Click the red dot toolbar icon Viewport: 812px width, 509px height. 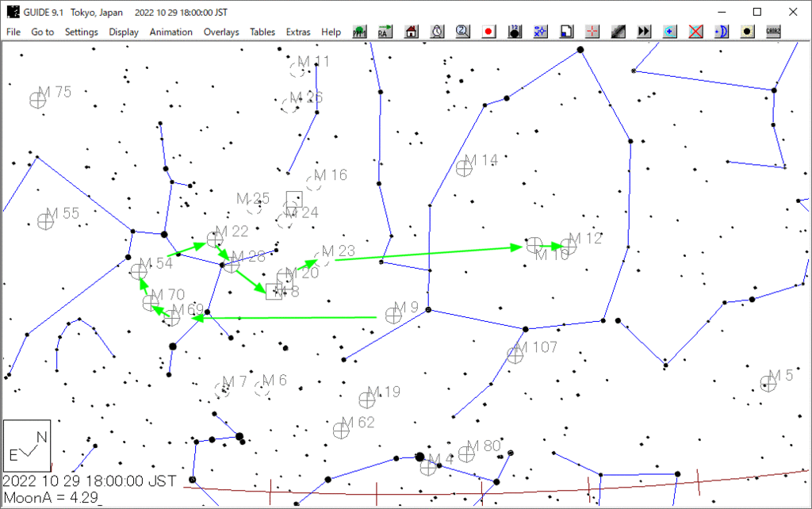[489, 32]
